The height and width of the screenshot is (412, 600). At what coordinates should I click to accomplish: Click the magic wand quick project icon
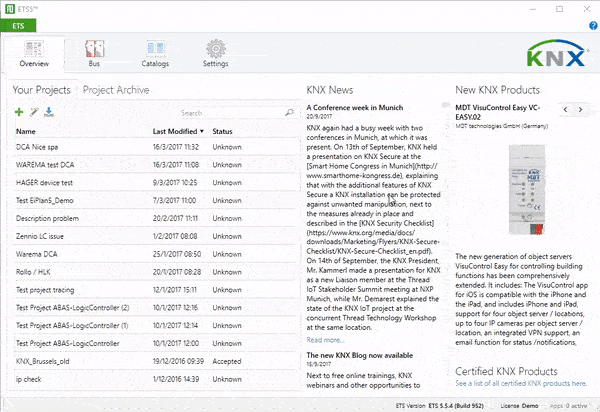pos(34,112)
